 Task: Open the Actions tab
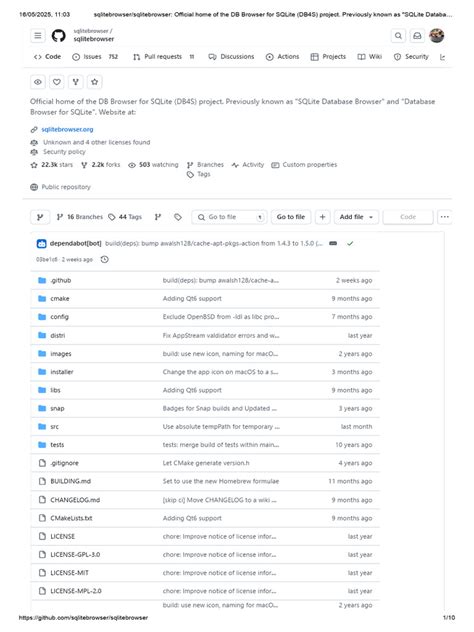coord(283,57)
